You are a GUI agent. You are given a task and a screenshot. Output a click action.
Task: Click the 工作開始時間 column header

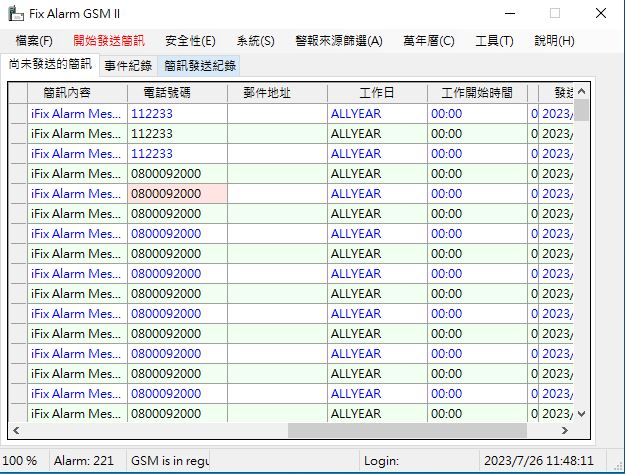[x=477, y=93]
